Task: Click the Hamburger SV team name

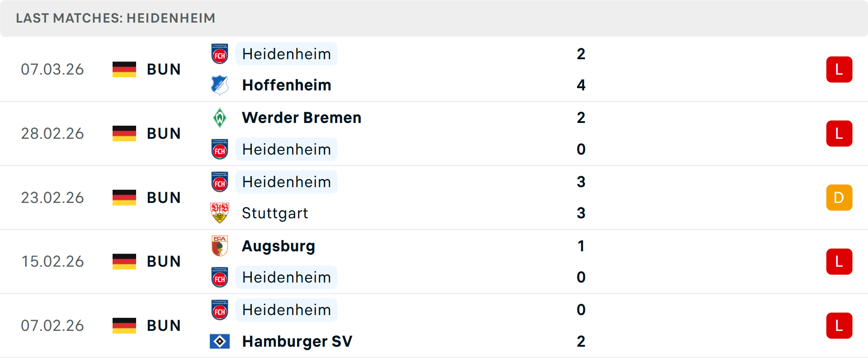Action: click(x=297, y=342)
